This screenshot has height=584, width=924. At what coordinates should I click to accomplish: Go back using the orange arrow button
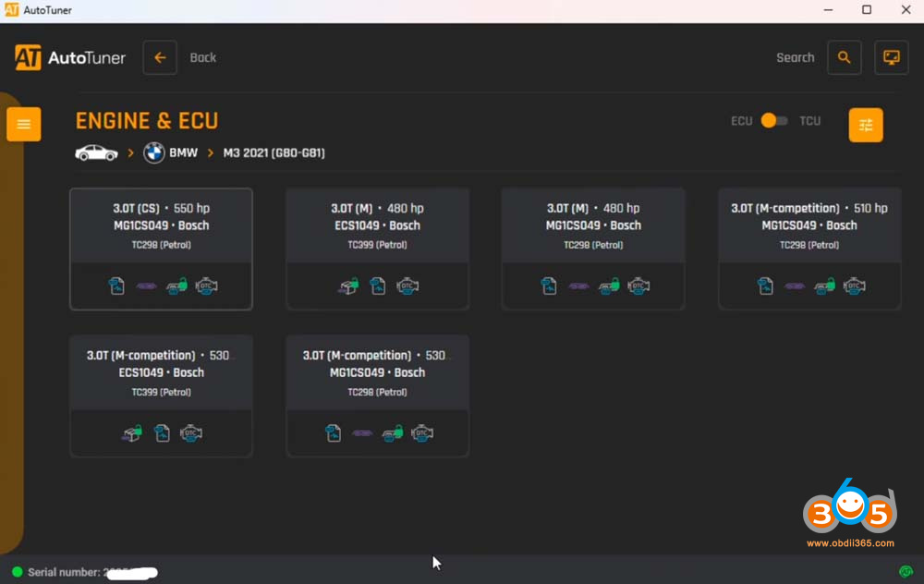(x=160, y=57)
